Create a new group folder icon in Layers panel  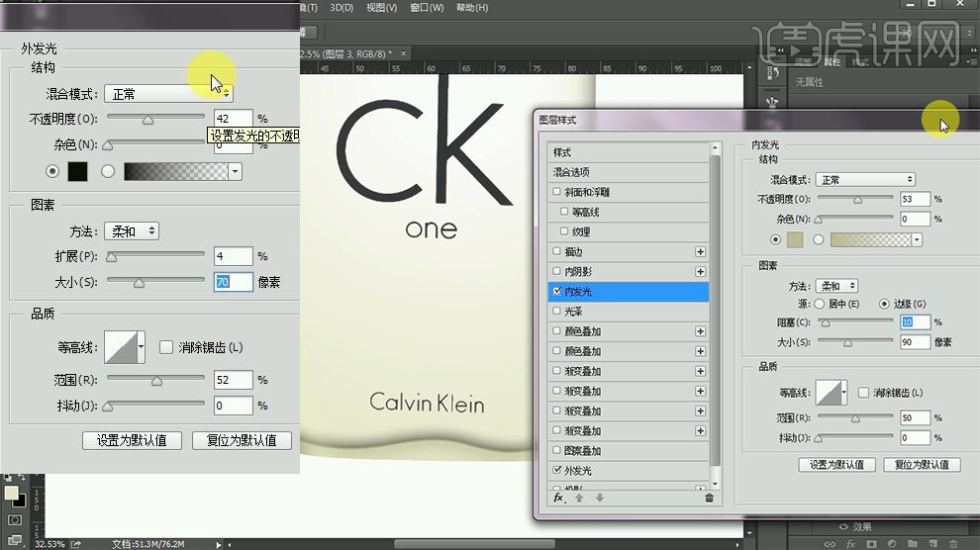pos(913,544)
